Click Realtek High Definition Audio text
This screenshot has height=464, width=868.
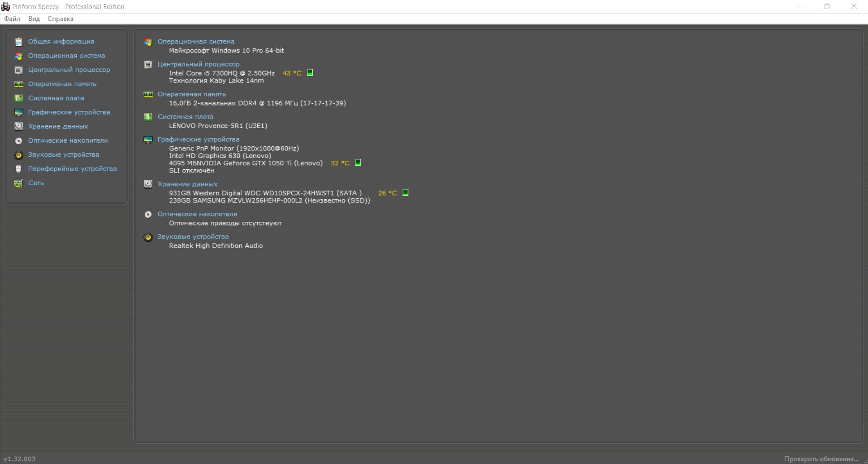pyautogui.click(x=216, y=246)
